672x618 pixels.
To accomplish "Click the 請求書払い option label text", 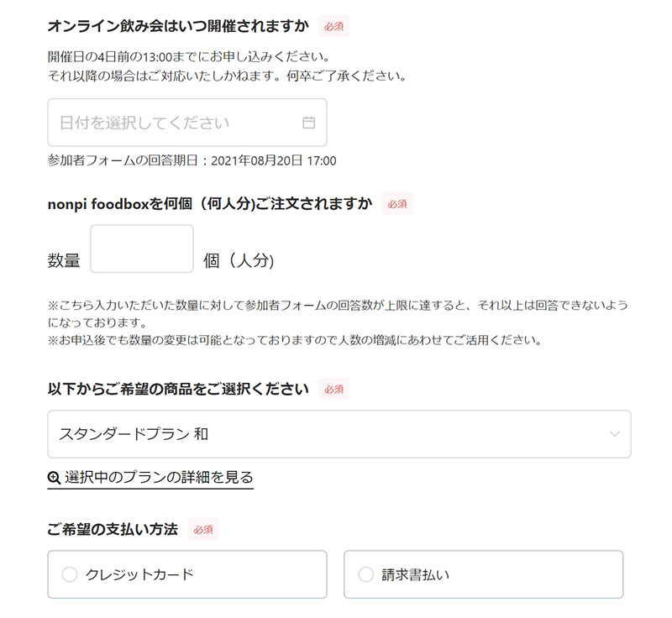I will 414,574.
